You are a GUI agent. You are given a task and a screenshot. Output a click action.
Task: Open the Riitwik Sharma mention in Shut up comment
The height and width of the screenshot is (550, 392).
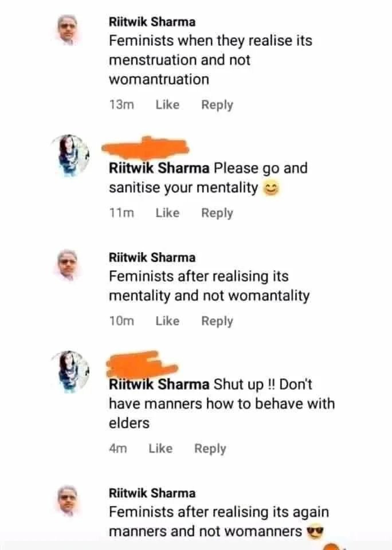159,384
